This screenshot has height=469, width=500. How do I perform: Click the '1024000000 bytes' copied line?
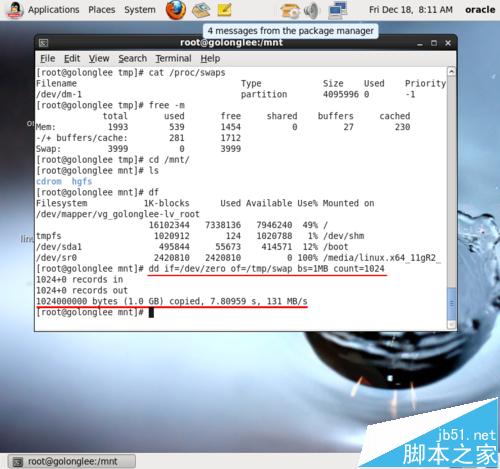(172, 301)
